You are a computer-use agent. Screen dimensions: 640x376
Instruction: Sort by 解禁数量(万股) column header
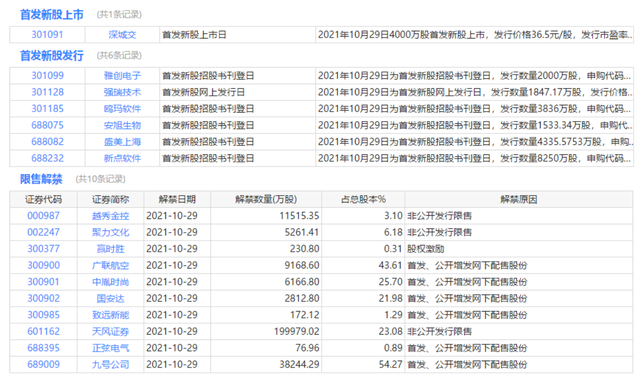tap(266, 199)
